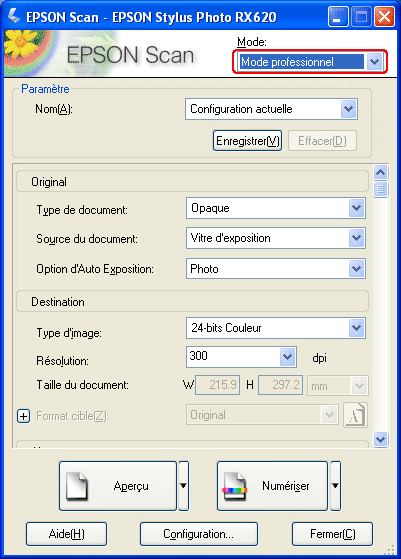
Task: Click the Aperçu preview page icon button
Action: tap(118, 486)
